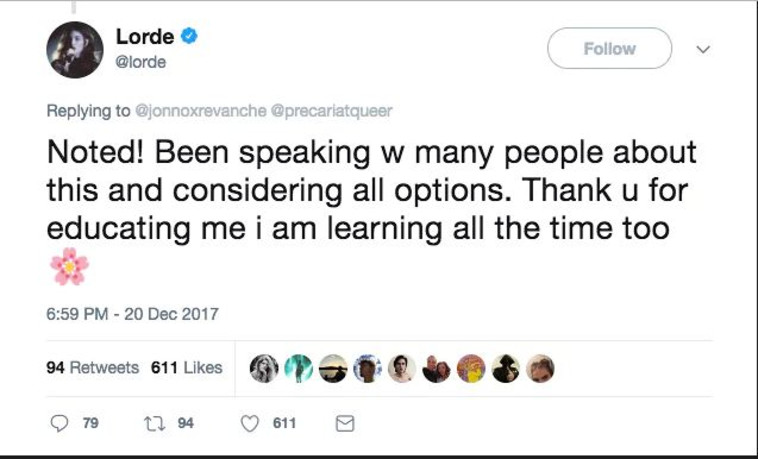Open Lorde's profile via display name

click(x=145, y=37)
